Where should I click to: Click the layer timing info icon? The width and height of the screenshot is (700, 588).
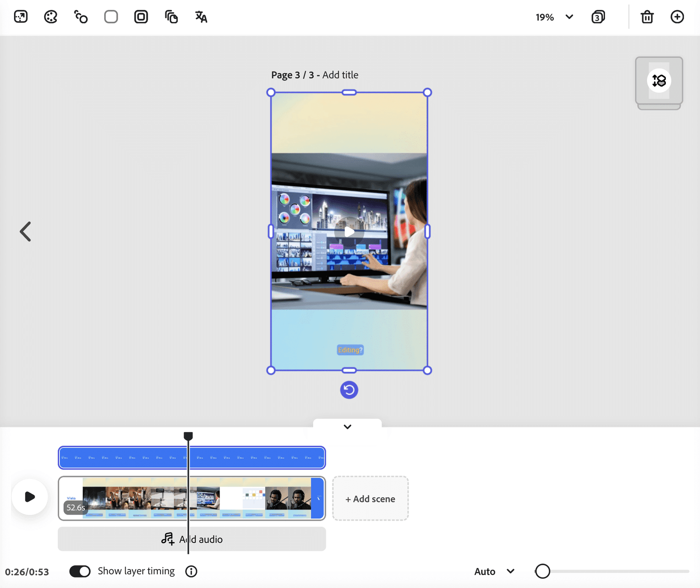(x=191, y=571)
